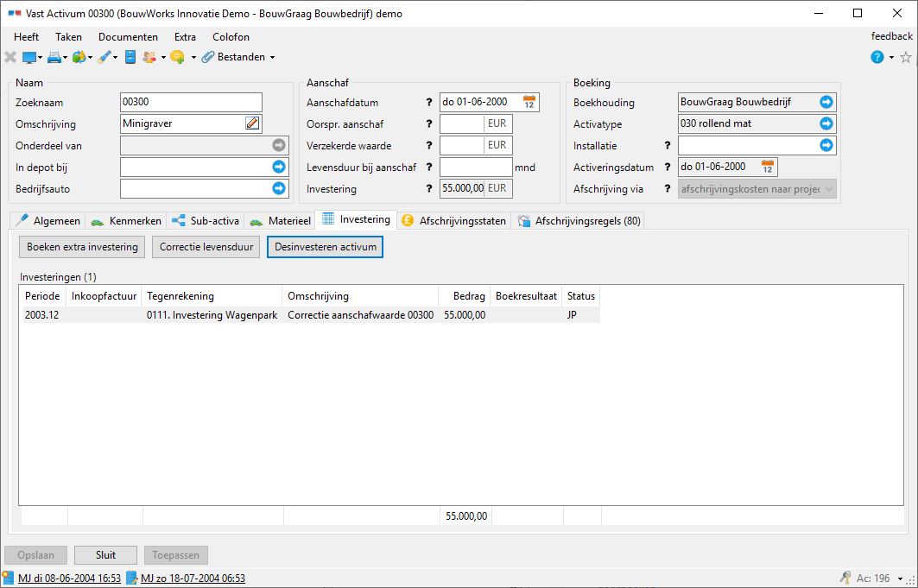Click the paintbrush icon in the toolbar
This screenshot has width=918, height=588.
[x=104, y=57]
